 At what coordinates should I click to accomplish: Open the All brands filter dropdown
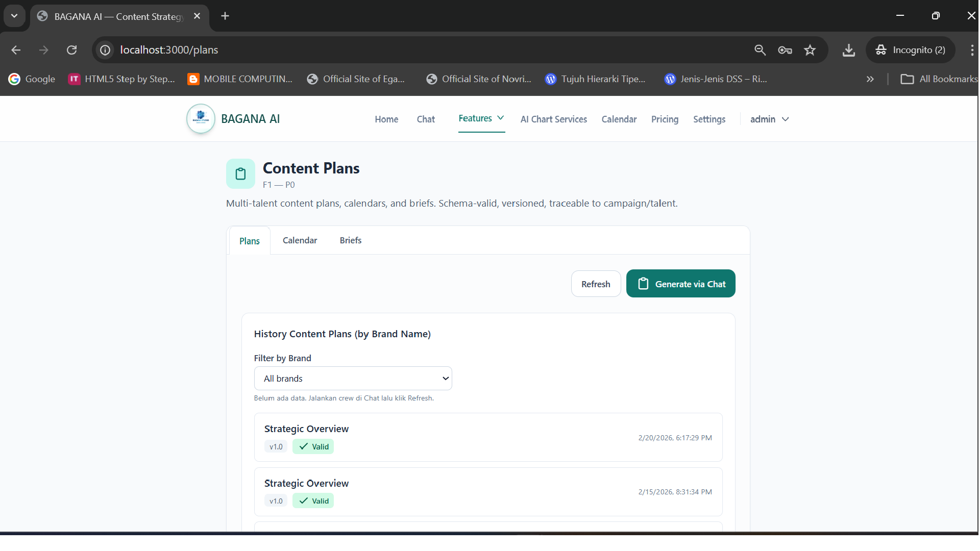point(353,378)
